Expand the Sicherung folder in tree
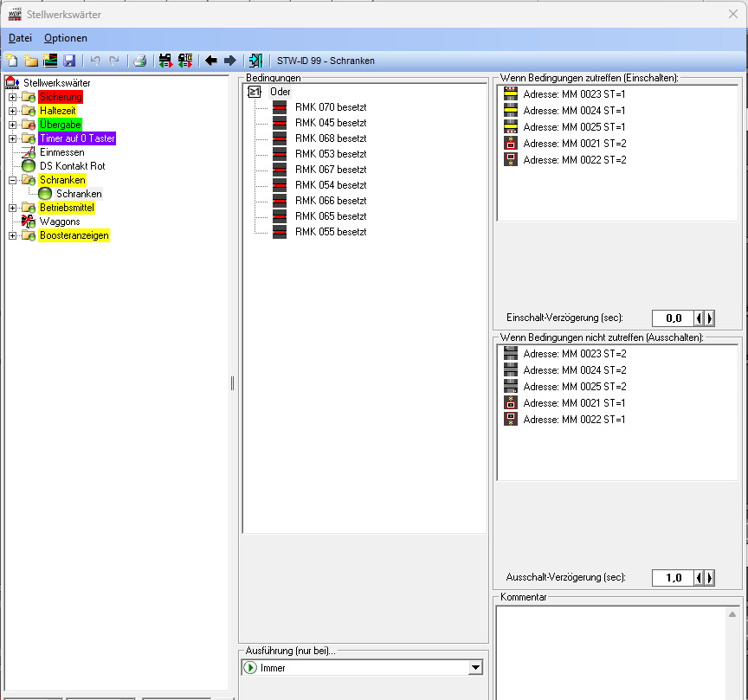 tap(13, 97)
